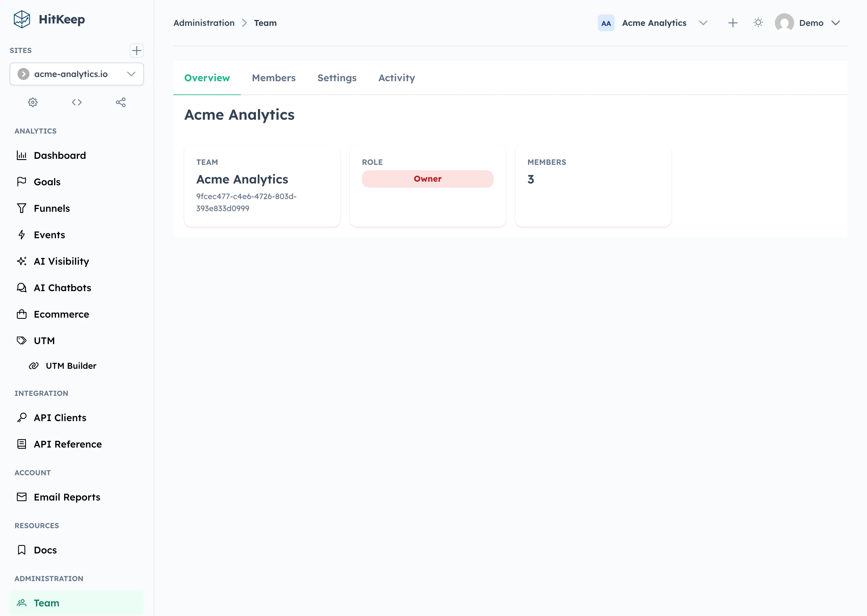
Task: Select Events in the sidebar
Action: [49, 234]
